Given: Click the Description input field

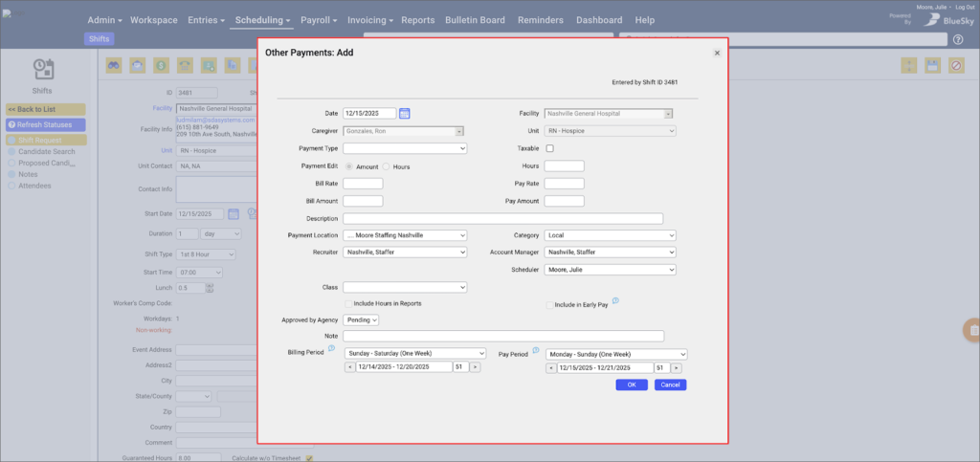Looking at the screenshot, I should [x=502, y=218].
